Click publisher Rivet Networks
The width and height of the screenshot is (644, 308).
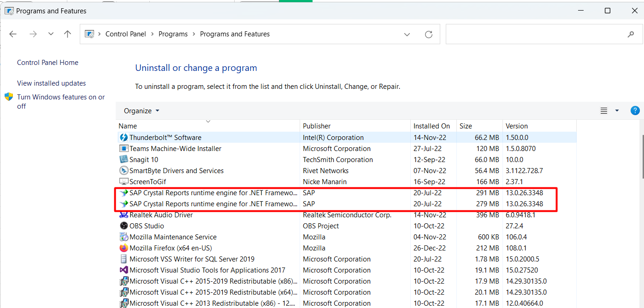325,171
